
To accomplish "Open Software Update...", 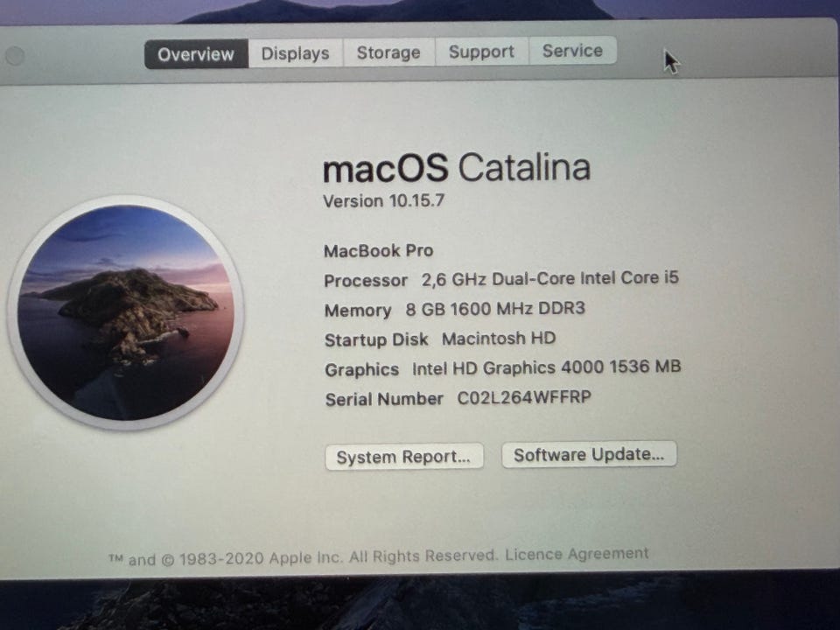I will [589, 455].
